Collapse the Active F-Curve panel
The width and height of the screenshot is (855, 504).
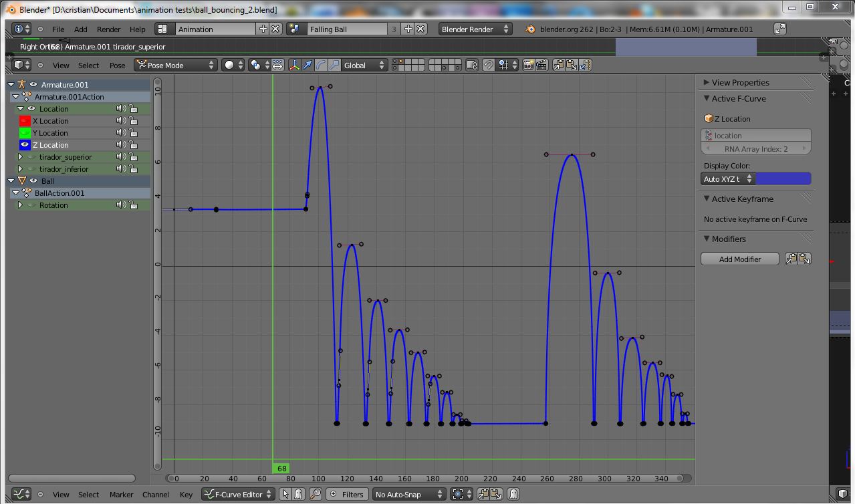[706, 98]
